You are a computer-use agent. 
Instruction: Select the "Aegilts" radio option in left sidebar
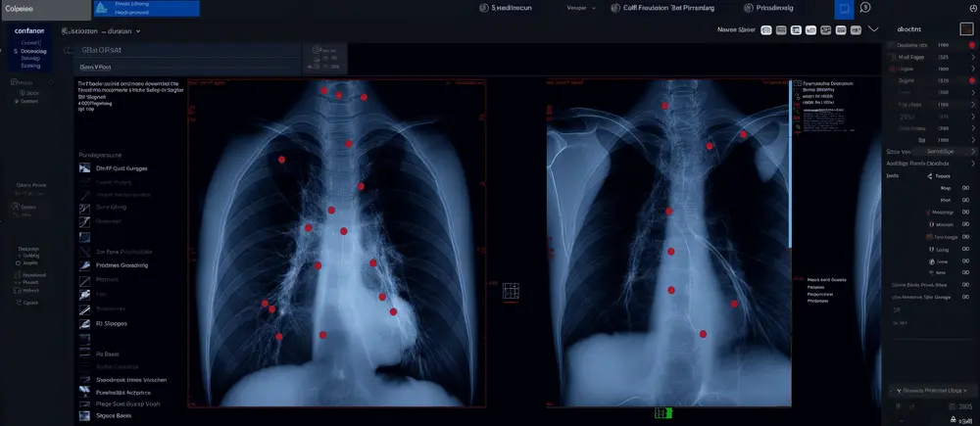click(18, 263)
